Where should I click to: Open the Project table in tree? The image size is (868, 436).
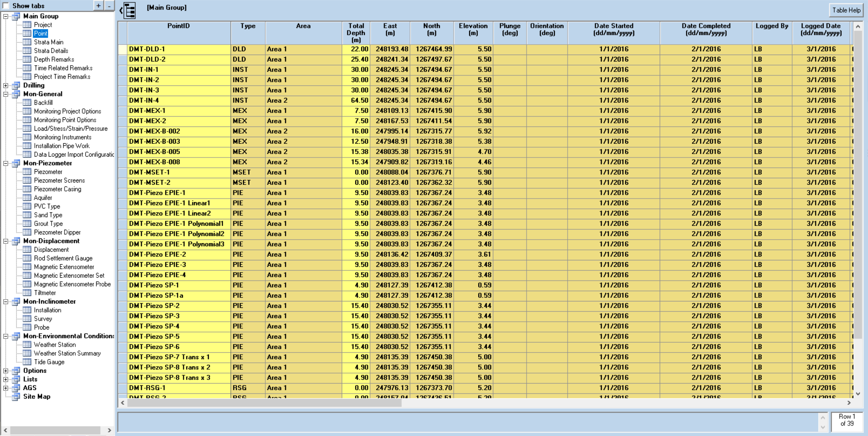pyautogui.click(x=43, y=25)
